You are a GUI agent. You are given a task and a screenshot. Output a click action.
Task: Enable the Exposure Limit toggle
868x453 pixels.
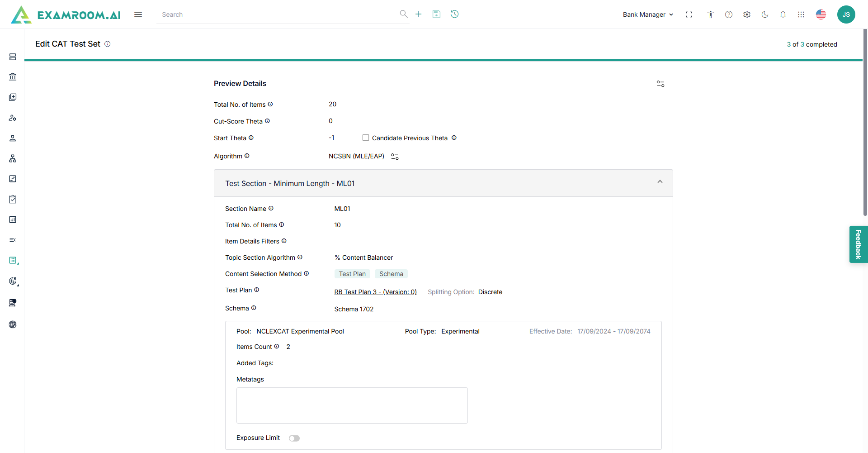point(294,438)
